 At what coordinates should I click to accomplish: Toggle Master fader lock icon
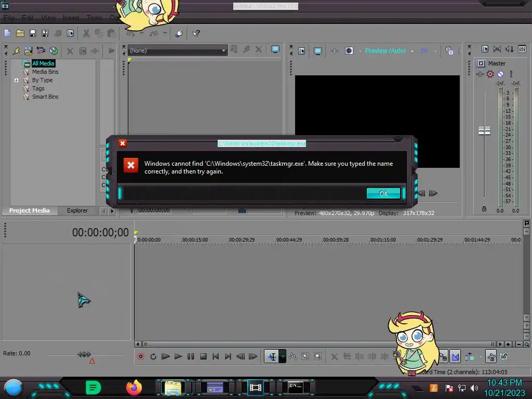tap(484, 209)
